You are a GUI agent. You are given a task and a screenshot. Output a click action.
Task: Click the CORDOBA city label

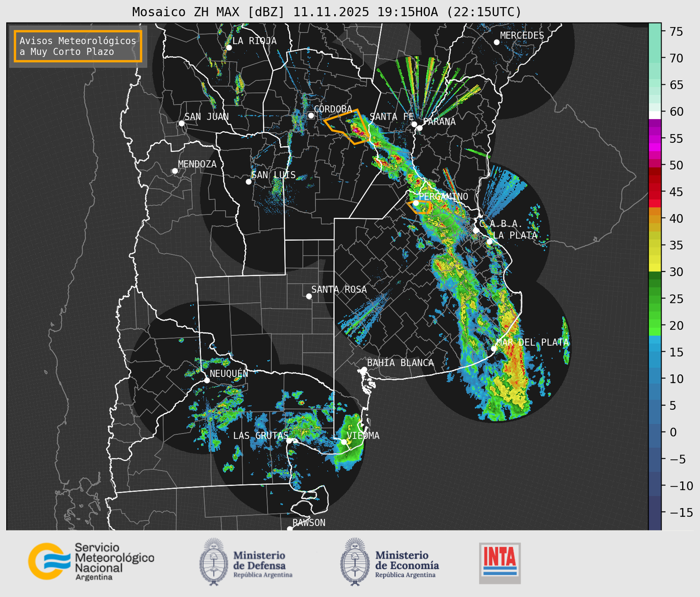coord(333,109)
